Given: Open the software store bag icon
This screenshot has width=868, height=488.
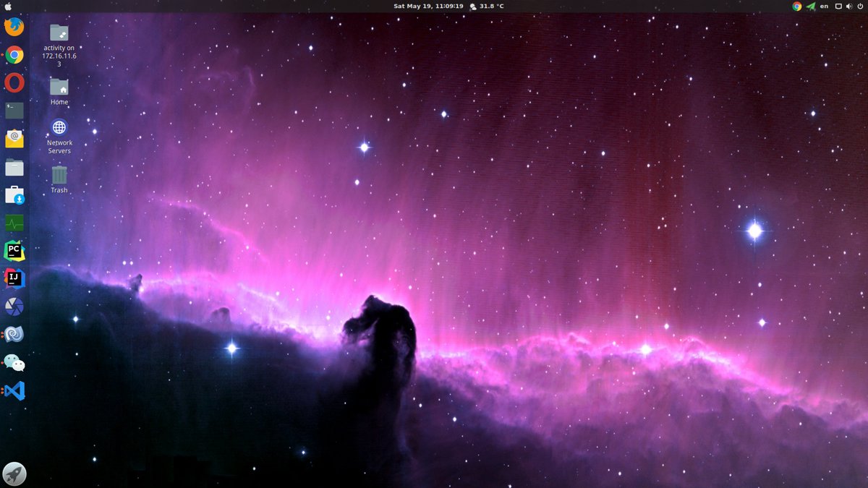Looking at the screenshot, I should (x=14, y=195).
